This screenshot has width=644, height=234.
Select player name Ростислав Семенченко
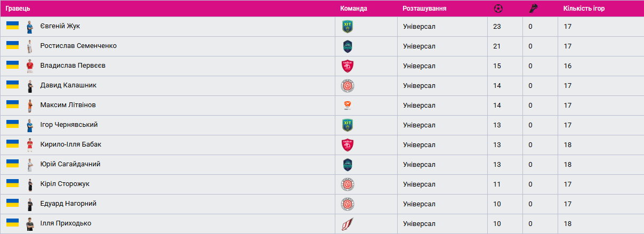click(78, 46)
